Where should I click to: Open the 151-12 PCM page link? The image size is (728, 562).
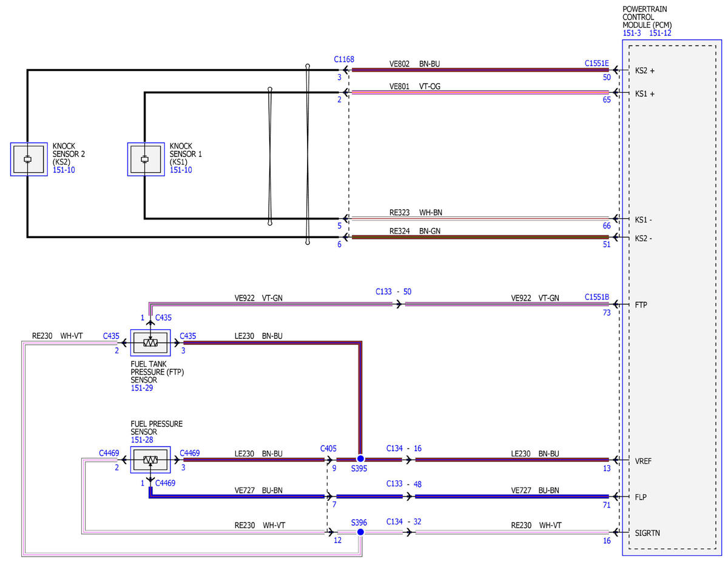660,33
